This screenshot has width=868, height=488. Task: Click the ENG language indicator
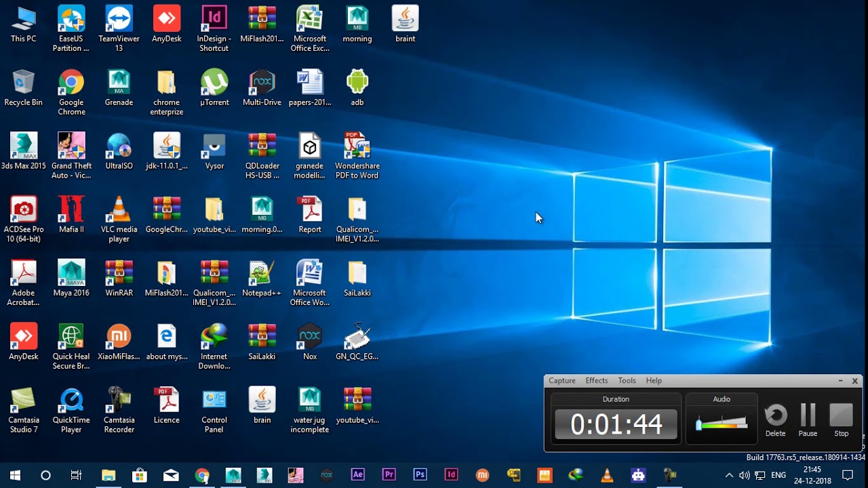click(779, 475)
